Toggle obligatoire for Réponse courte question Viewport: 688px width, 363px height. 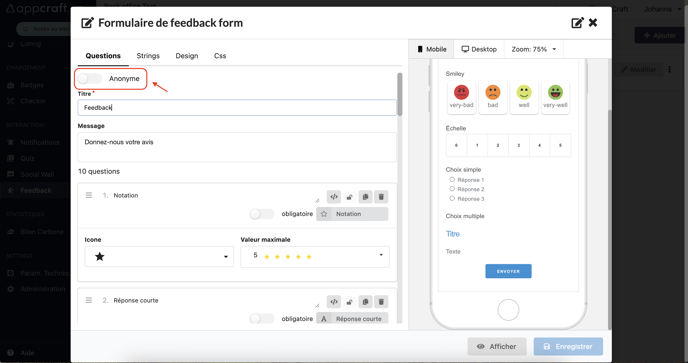(x=262, y=319)
